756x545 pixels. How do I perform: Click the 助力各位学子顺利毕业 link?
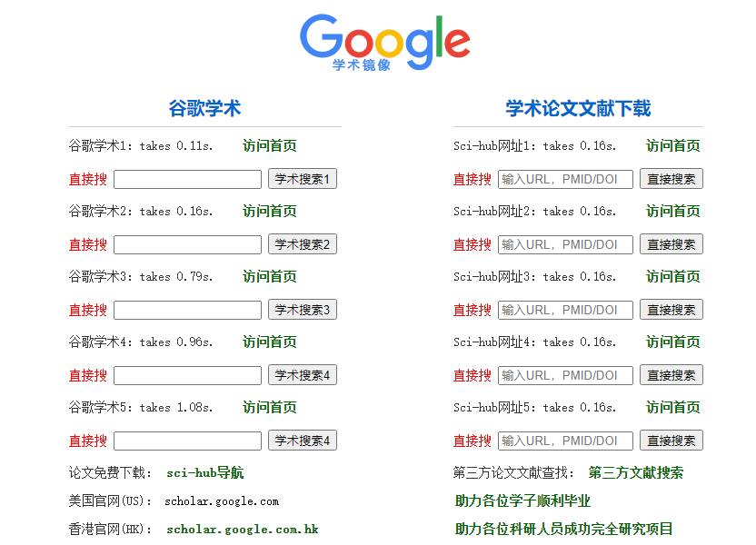coord(522,501)
